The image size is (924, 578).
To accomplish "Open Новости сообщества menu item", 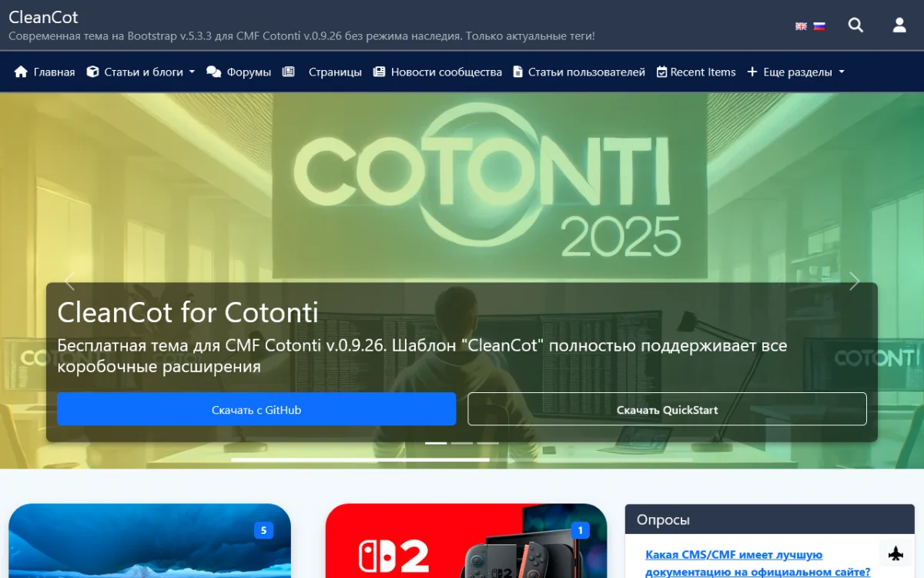I will tap(437, 72).
